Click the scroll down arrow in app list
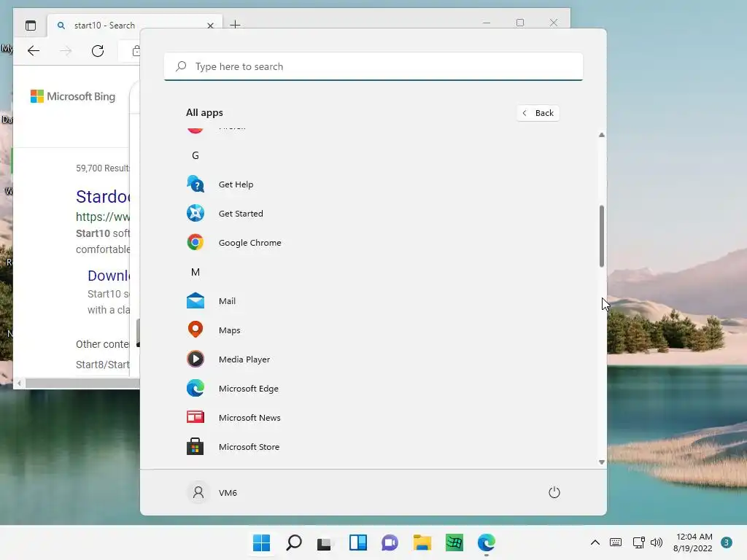 coord(602,462)
